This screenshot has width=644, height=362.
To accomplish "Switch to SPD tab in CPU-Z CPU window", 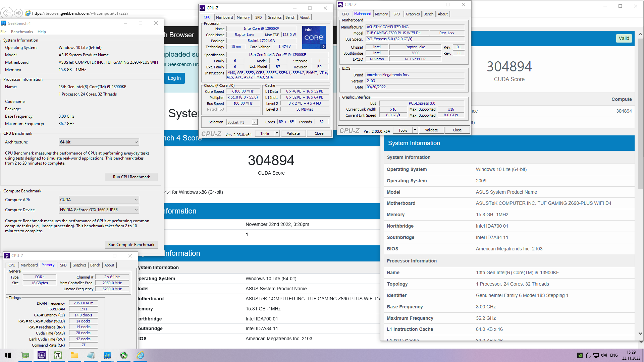I will [258, 17].
